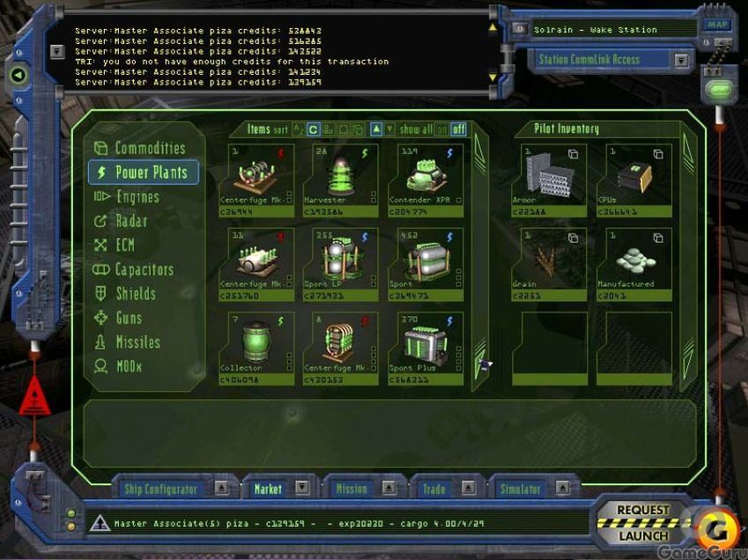Click the chat log up arrow

coord(492,28)
